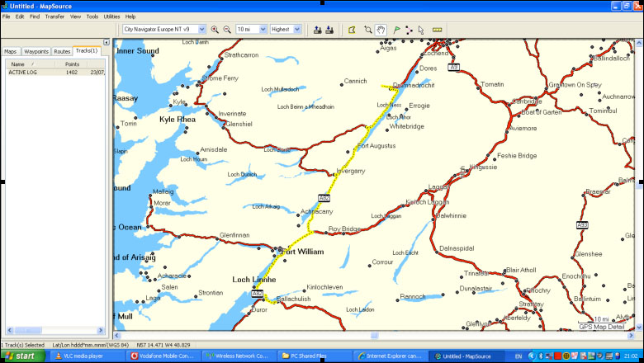Switch to the Tracks(1) tab
The width and height of the screenshot is (644, 363).
click(x=87, y=51)
